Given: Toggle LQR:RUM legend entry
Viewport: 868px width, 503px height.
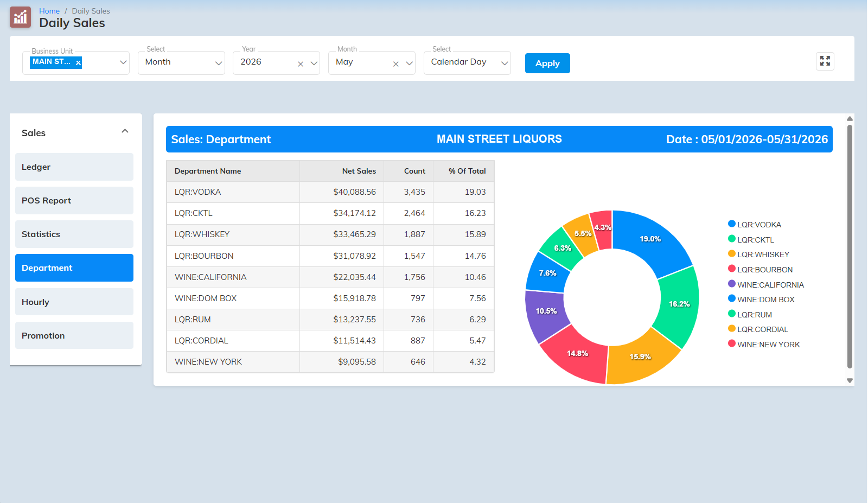Looking at the screenshot, I should (x=750, y=315).
